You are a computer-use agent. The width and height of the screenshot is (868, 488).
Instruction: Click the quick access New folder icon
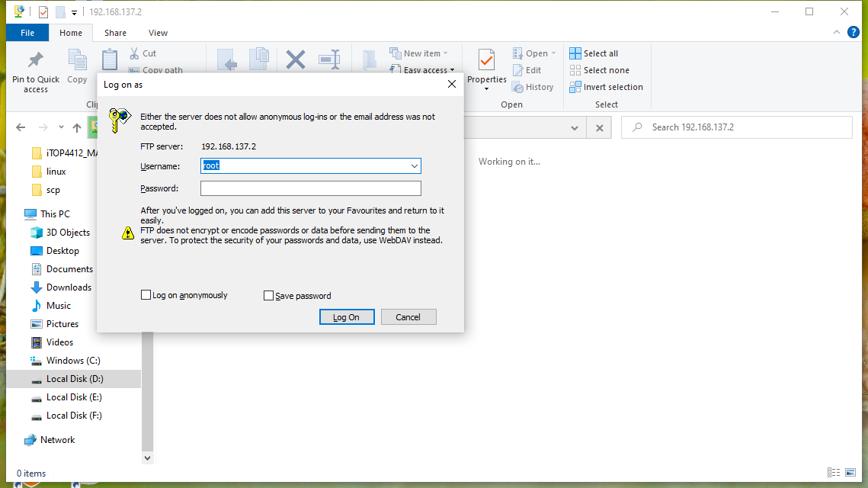60,11
